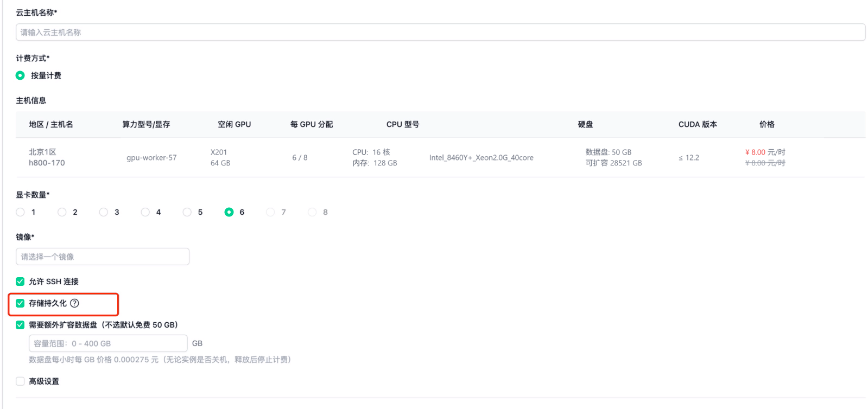868x409 pixels.
Task: Toggle the 存储持久化 checkbox
Action: click(20, 303)
